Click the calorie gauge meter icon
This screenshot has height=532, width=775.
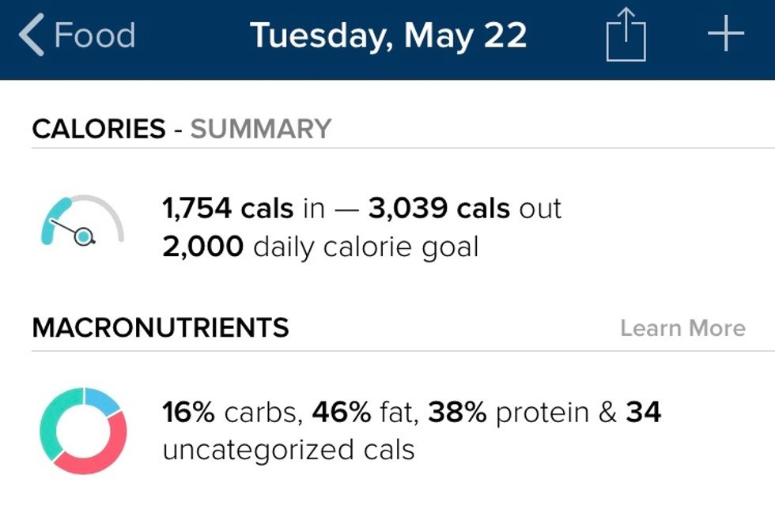(x=82, y=222)
